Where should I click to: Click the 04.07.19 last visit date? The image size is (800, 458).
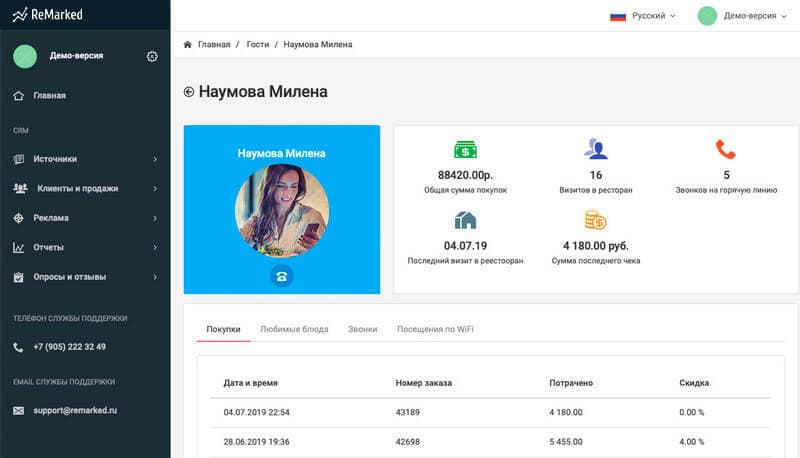point(465,246)
